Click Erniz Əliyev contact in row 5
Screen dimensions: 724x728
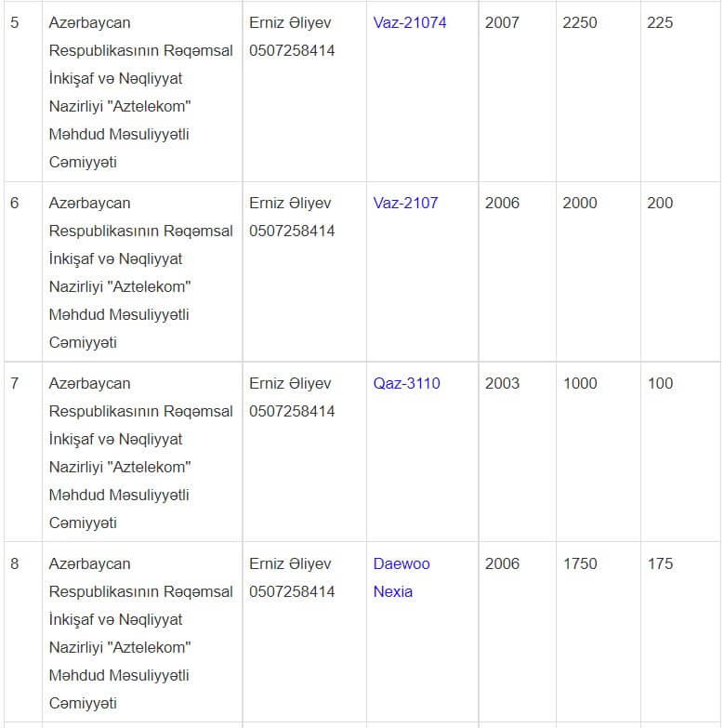pos(290,22)
